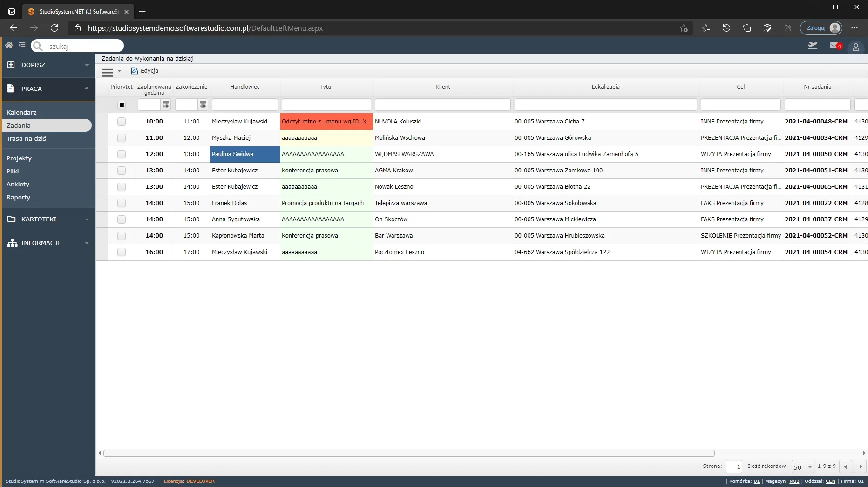Image resolution: width=868 pixels, height=487 pixels.
Task: Click the Klient column filter field
Action: (442, 105)
